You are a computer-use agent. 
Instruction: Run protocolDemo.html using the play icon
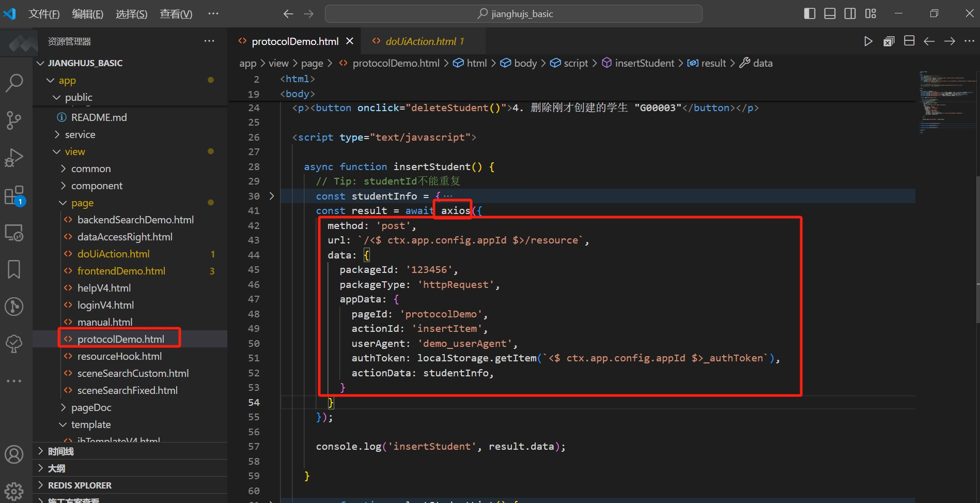[x=868, y=41]
